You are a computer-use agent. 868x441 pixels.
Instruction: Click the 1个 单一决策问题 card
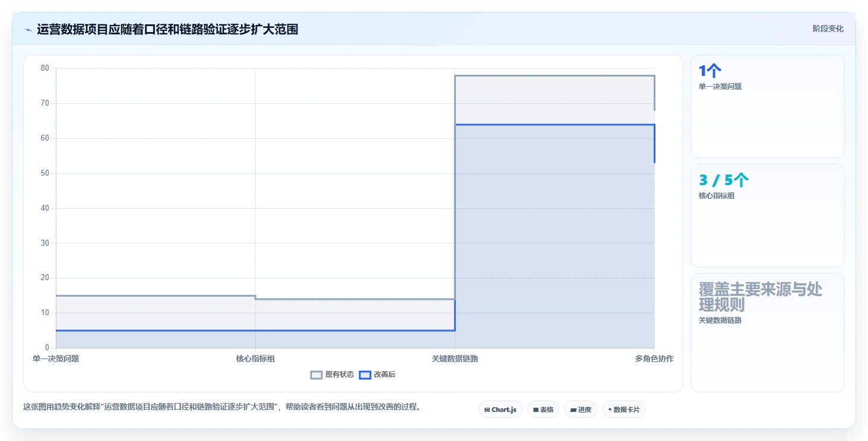point(768,106)
